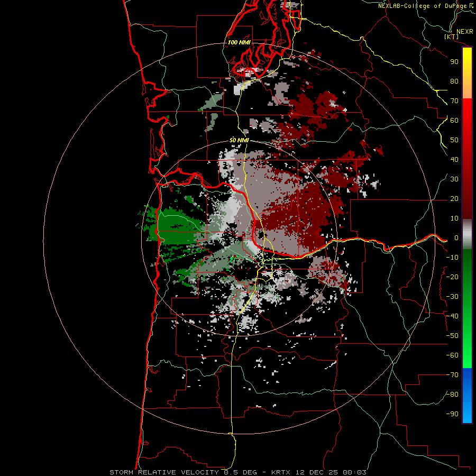Click the -20 knot scale label

click(452, 277)
